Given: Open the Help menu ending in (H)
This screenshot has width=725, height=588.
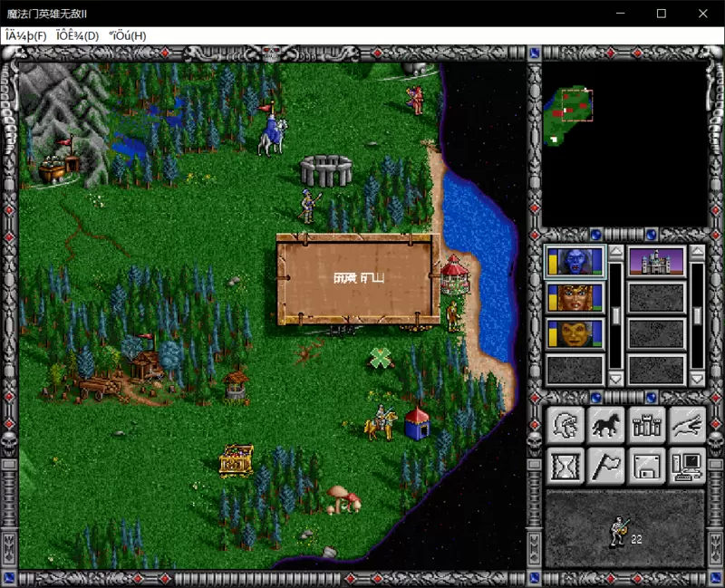Looking at the screenshot, I should coord(128,35).
